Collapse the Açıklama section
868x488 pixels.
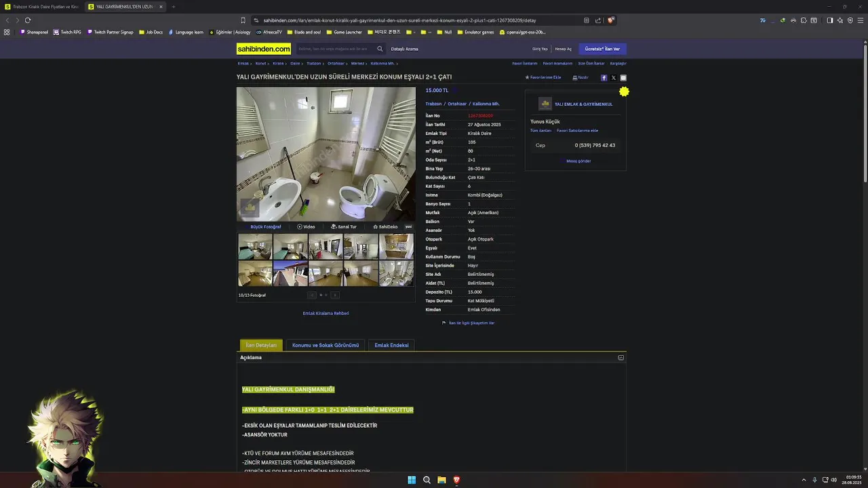620,357
